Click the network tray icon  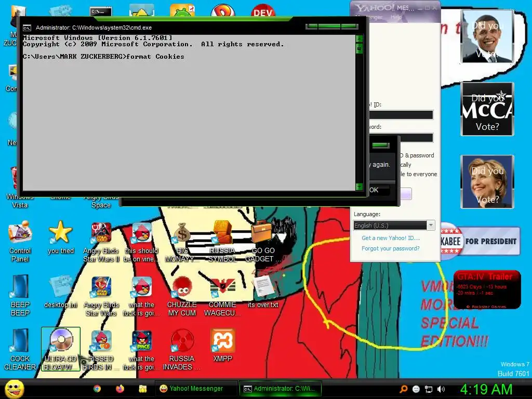click(429, 389)
